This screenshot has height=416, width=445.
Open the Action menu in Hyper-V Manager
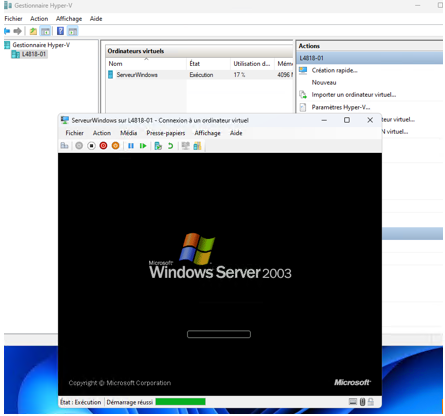(x=39, y=19)
